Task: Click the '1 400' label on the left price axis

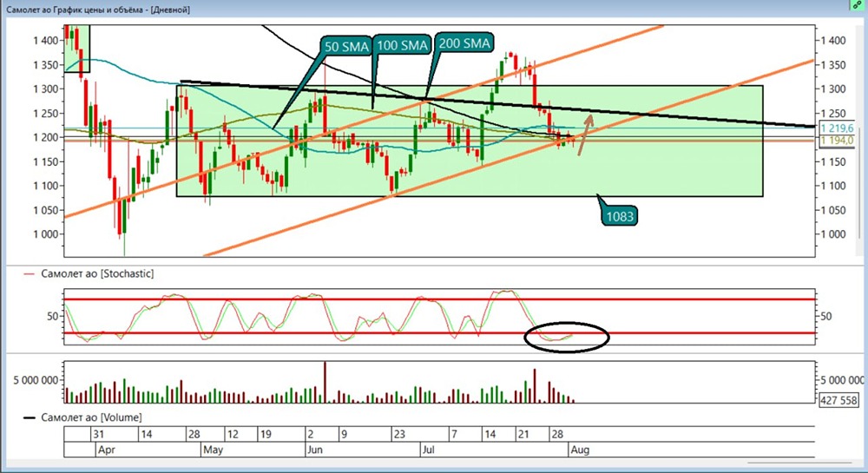Action: tap(45, 41)
